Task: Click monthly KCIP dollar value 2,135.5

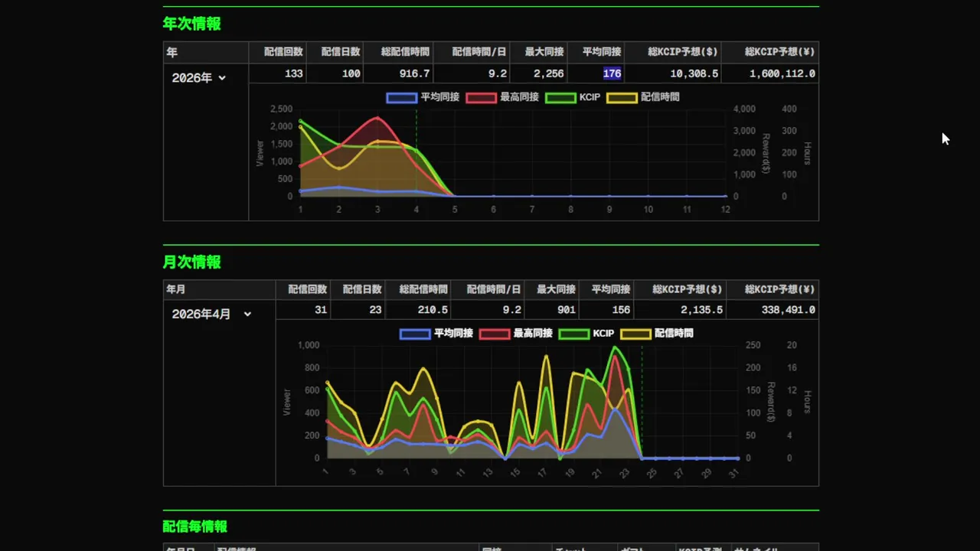Action: 702,310
